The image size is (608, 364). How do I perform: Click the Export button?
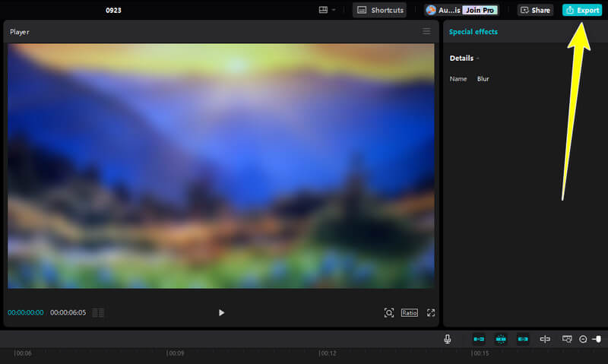click(582, 10)
